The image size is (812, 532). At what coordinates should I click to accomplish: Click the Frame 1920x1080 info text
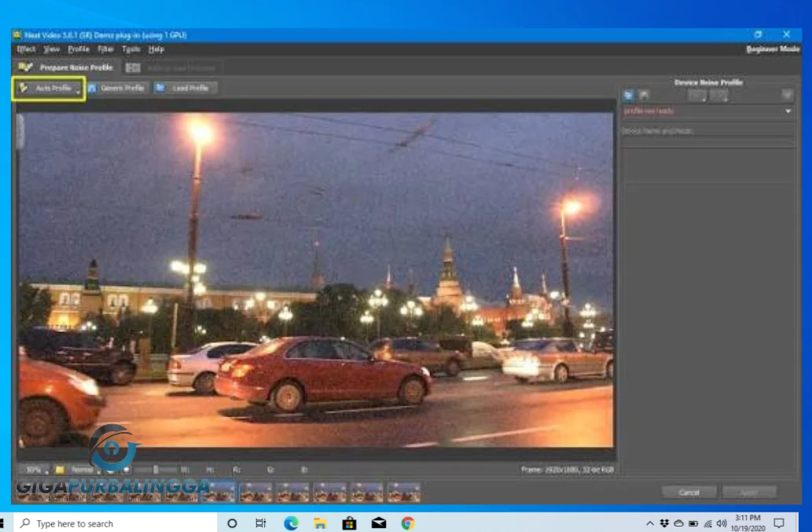[567, 469]
